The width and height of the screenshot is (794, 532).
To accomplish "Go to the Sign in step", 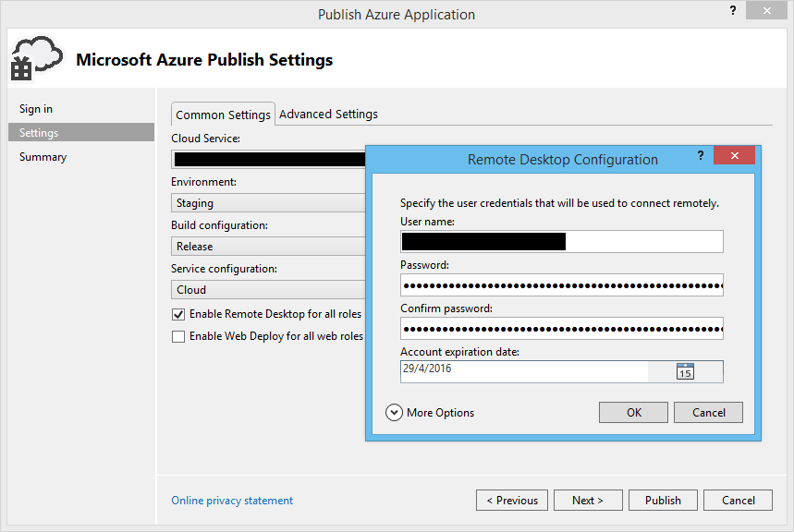I will [x=36, y=109].
